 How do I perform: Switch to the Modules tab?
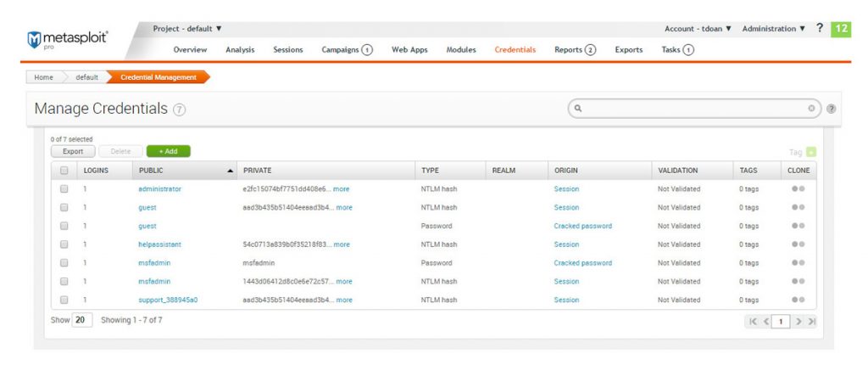point(461,50)
